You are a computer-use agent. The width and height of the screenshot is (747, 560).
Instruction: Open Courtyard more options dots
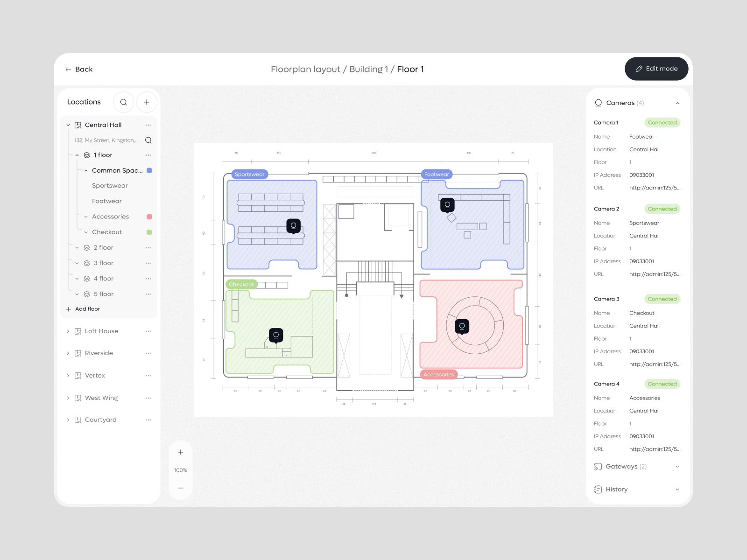point(148,420)
